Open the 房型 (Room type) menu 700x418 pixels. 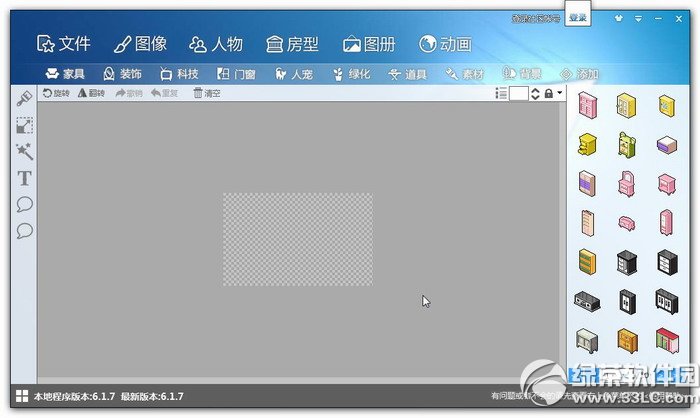(x=292, y=44)
